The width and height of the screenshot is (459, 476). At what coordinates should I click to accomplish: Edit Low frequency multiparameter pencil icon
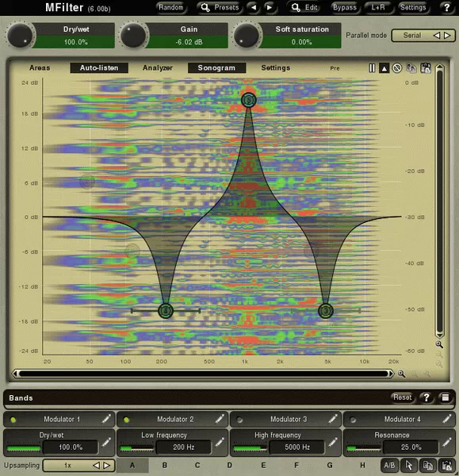220,443
